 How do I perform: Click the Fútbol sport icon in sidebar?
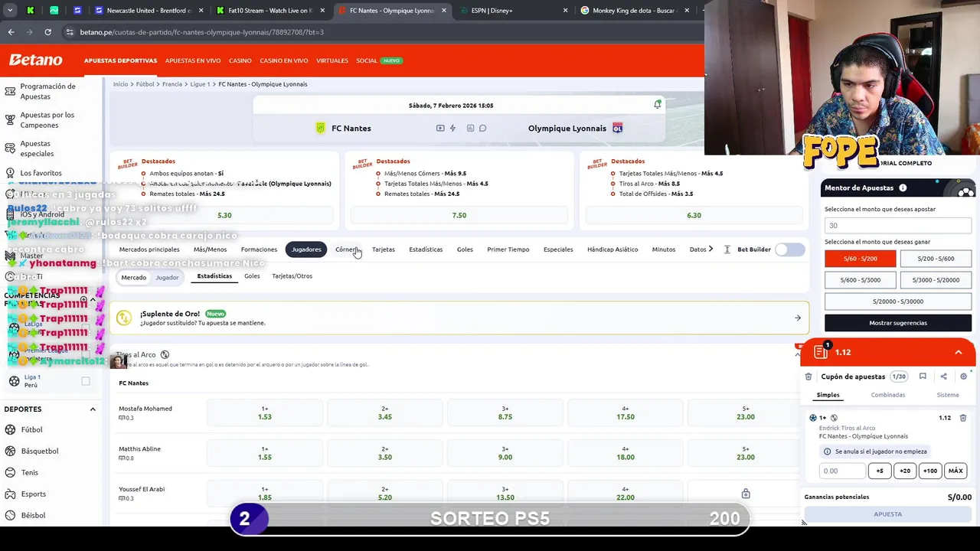(x=9, y=429)
